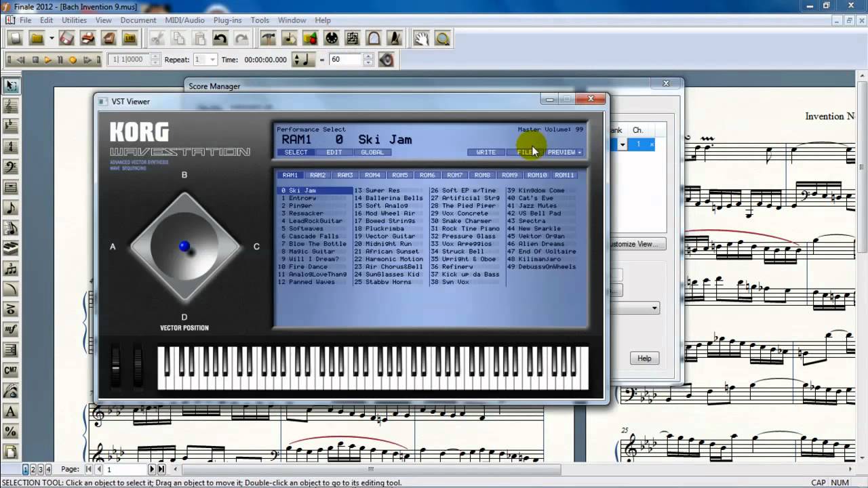Click the speaker icon in playback controls
This screenshot has height=488, width=868.
(387, 60)
